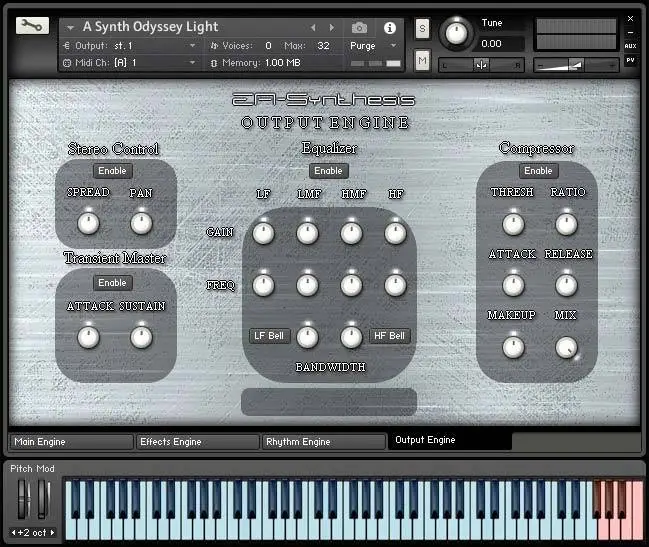Load the next instrument preset arrow
Screen dimensions: 649x547
pos(332,27)
